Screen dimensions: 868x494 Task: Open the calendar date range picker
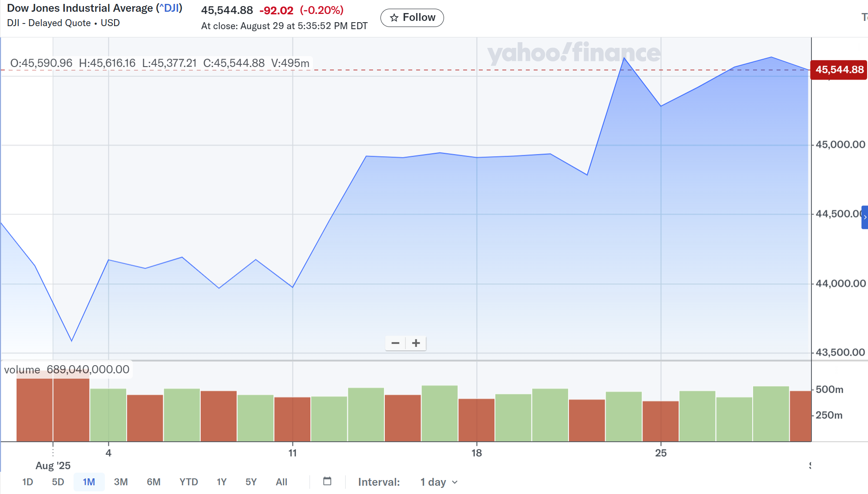click(x=327, y=481)
